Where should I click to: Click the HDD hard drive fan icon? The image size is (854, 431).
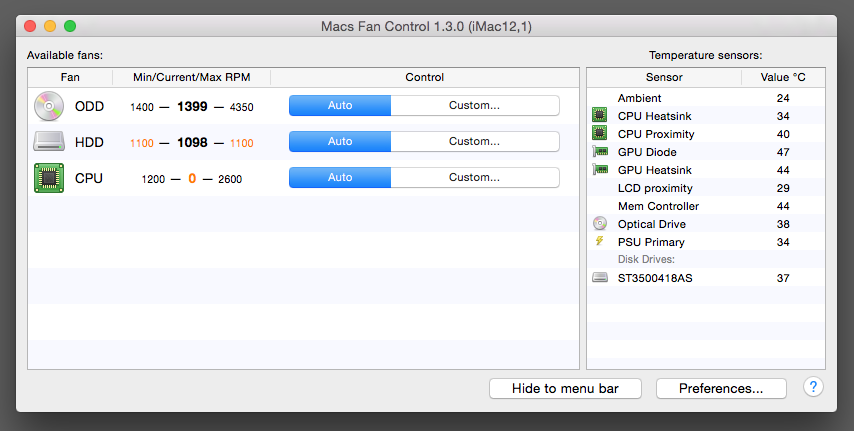[x=49, y=142]
